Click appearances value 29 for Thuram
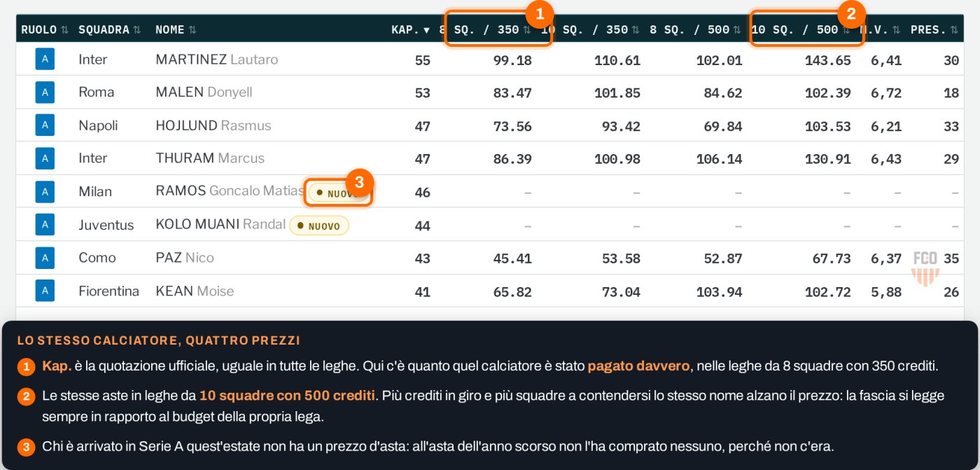The image size is (980, 470). (x=951, y=159)
